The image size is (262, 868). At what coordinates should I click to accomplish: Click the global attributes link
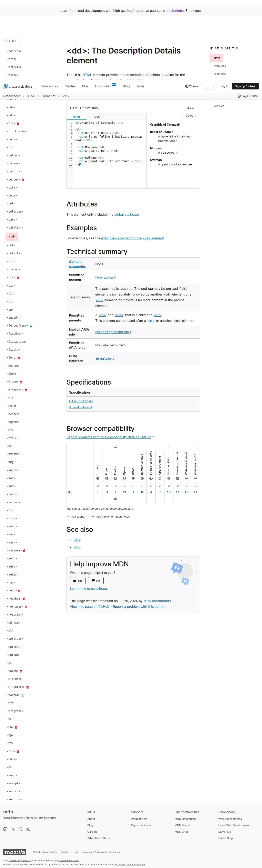(x=127, y=215)
